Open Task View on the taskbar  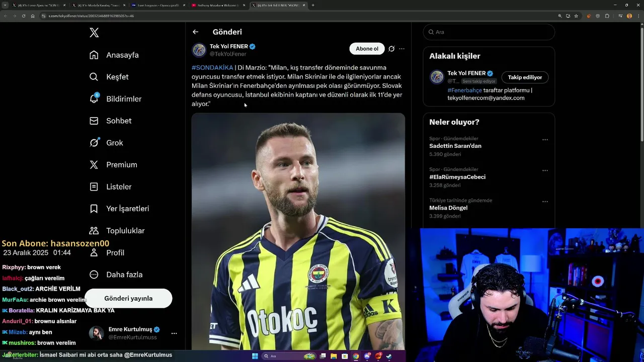click(x=323, y=356)
